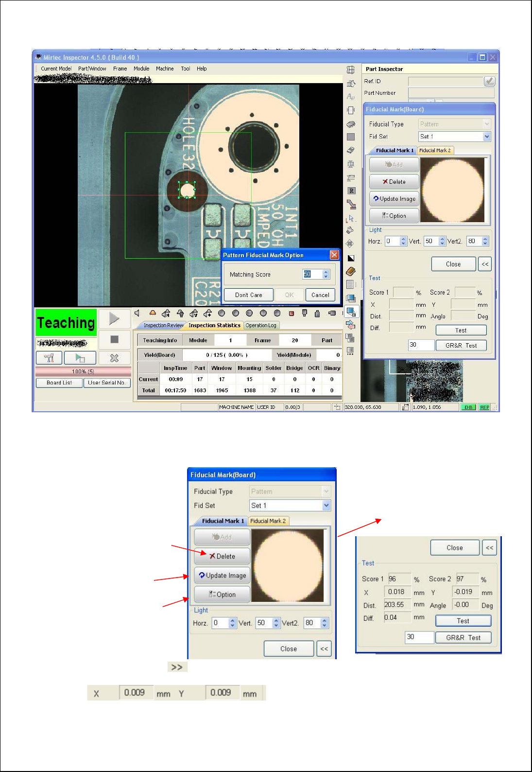Image resolution: width=532 pixels, height=772 pixels.
Task: Click the Dont Care button
Action: [248, 295]
